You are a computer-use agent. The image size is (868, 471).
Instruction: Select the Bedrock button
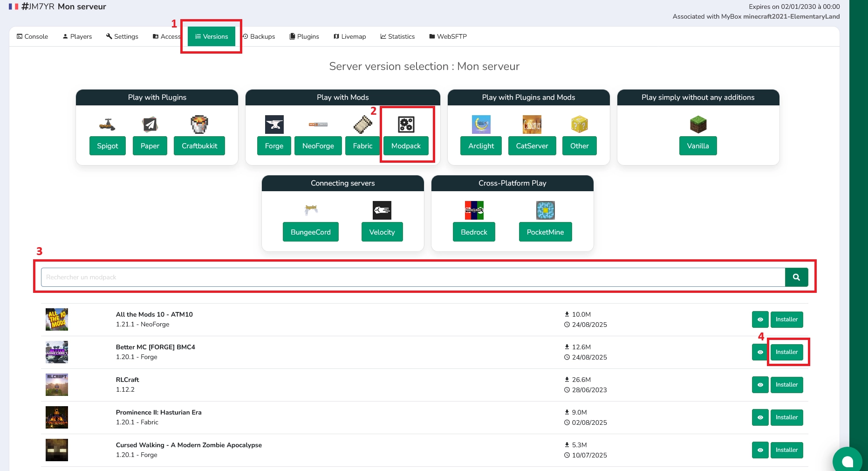(474, 232)
